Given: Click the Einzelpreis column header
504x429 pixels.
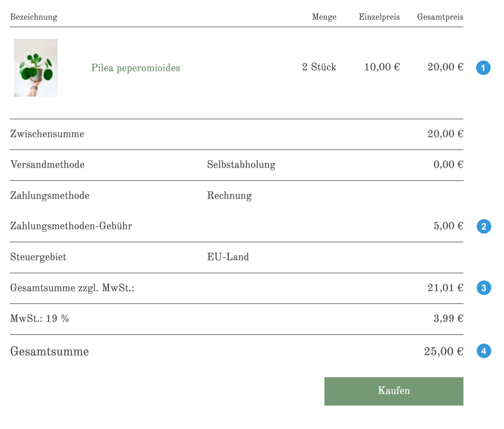Looking at the screenshot, I should (379, 17).
